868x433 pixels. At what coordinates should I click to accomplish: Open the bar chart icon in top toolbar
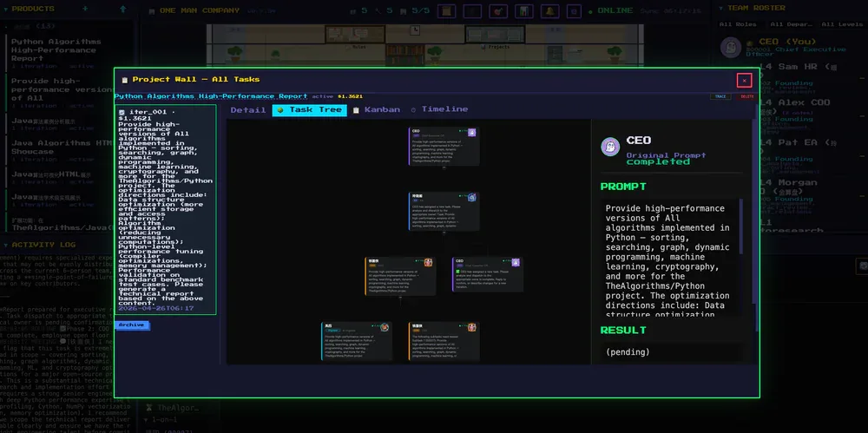(x=523, y=11)
